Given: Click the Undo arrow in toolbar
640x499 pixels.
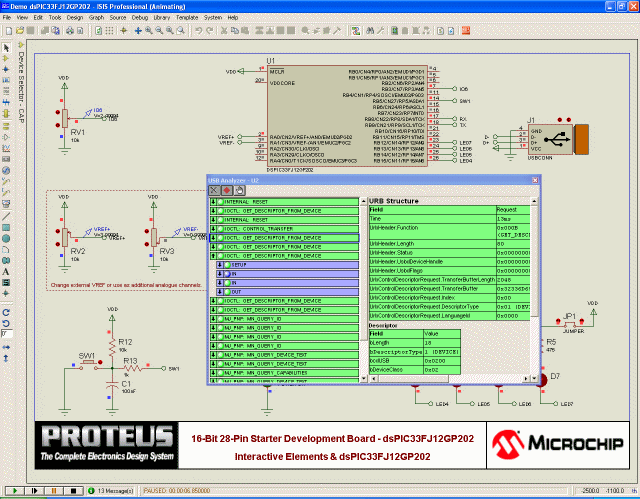Looking at the screenshot, I should tap(198, 31).
